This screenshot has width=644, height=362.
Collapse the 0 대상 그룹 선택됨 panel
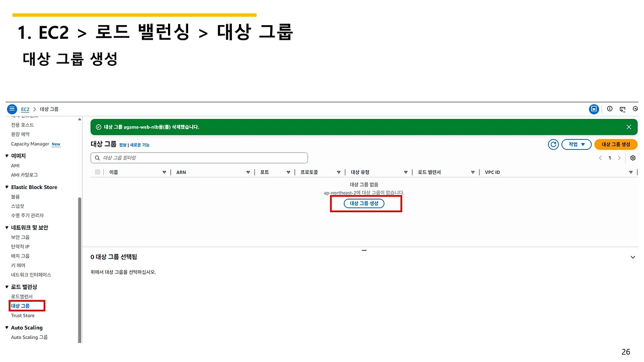(x=632, y=257)
